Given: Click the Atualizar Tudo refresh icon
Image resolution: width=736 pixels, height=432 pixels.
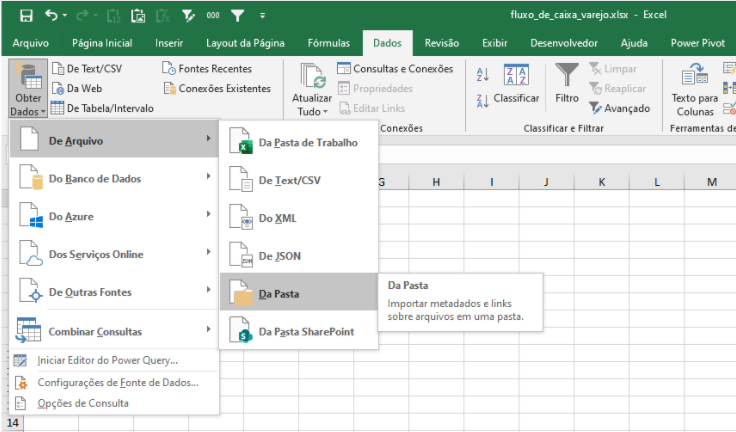Looking at the screenshot, I should point(312,76).
